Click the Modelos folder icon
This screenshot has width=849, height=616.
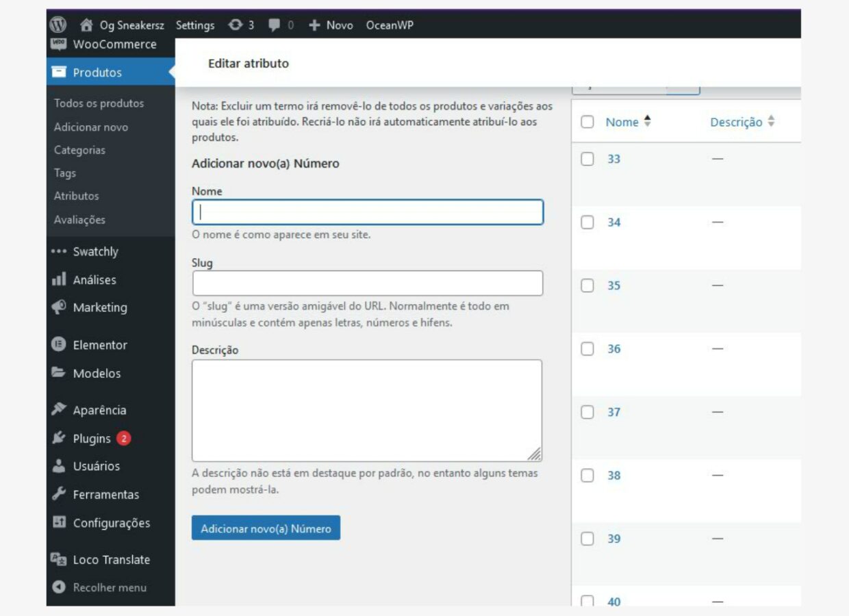coord(59,373)
